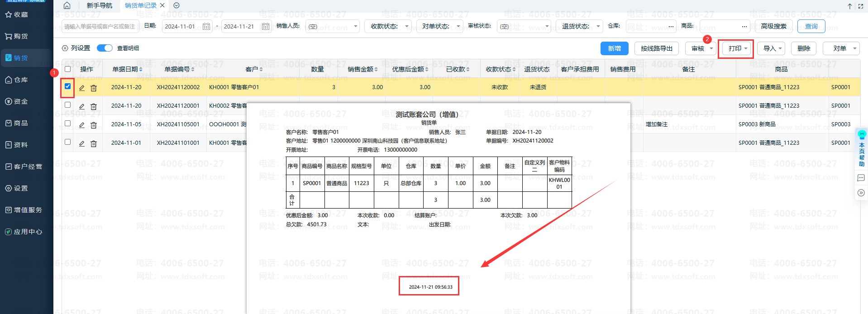
Task: Close the 销货单记录 tab with X
Action: click(162, 5)
